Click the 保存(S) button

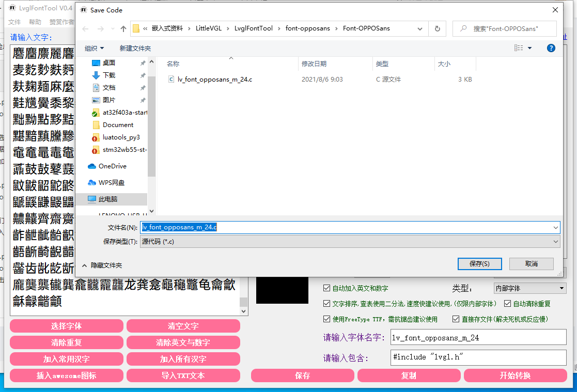coord(479,264)
